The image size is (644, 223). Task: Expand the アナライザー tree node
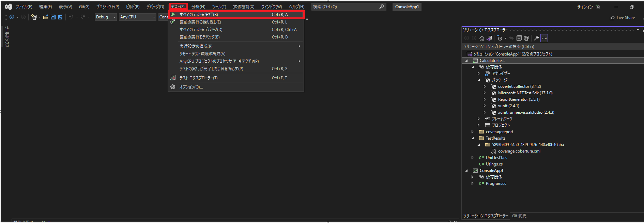point(479,74)
